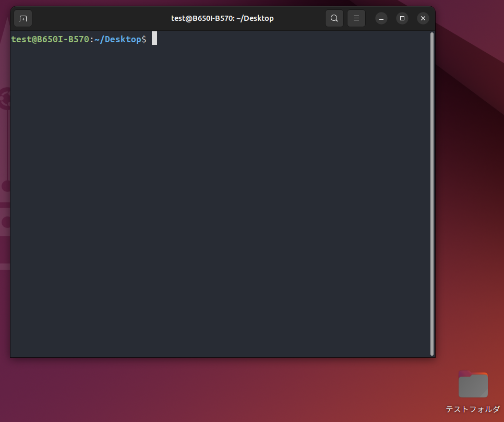The width and height of the screenshot is (504, 422).
Task: Click the test@B650I-B570 prompt text
Action: (50, 39)
